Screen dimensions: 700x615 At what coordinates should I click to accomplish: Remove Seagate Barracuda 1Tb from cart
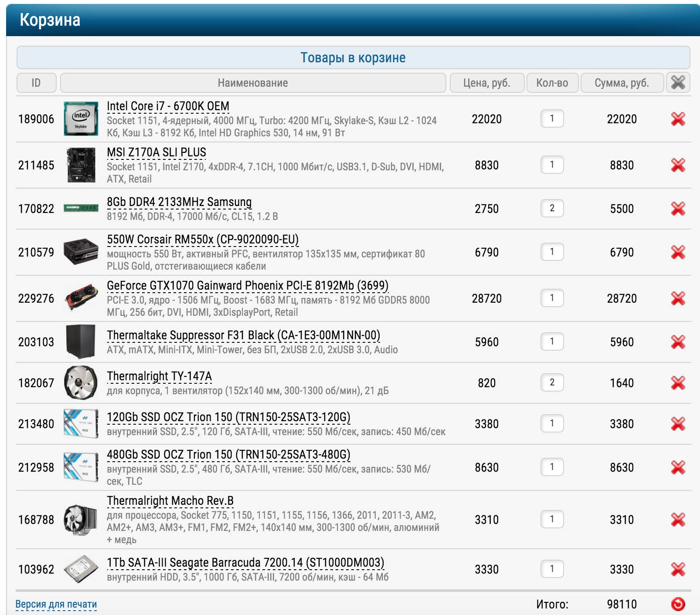[x=678, y=569]
